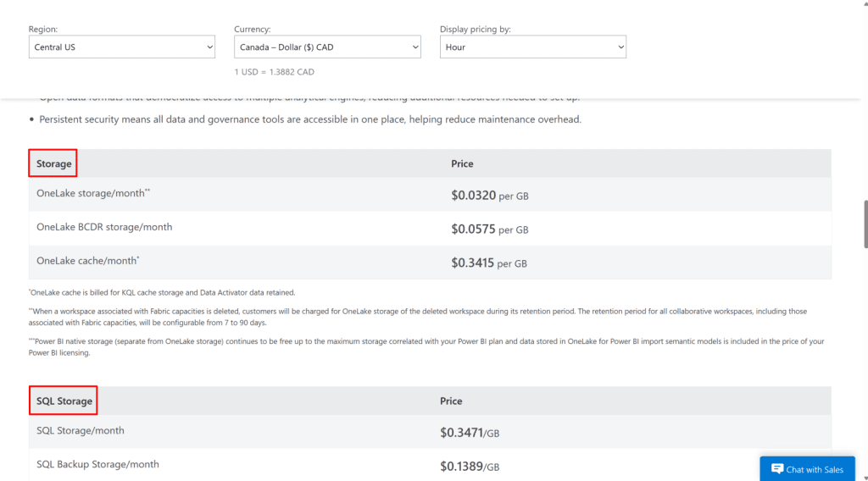Open the Display pricing by Hour dropdown
The height and width of the screenshot is (481, 868).
click(532, 47)
